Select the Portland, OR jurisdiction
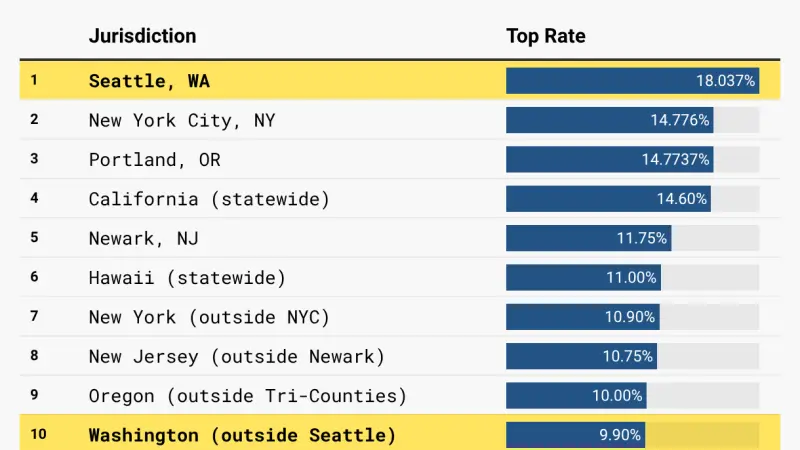The width and height of the screenshot is (800, 450). click(x=154, y=159)
